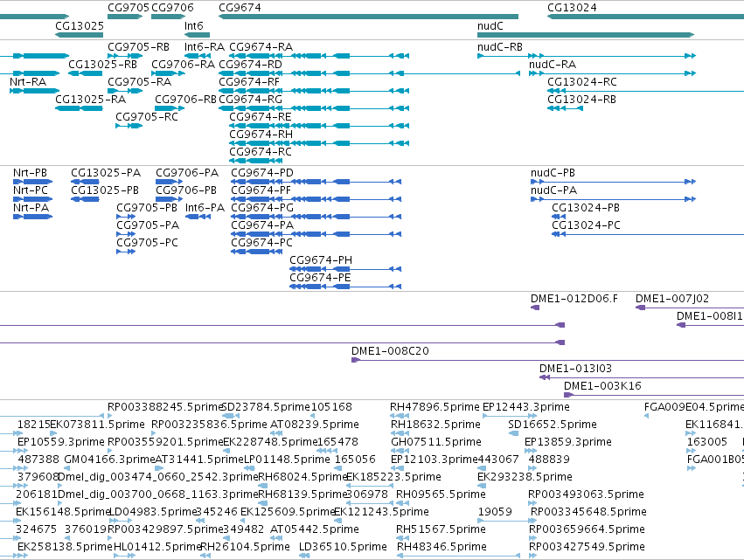
Task: Click the CG9674-PA protein label
Action: pos(262,225)
